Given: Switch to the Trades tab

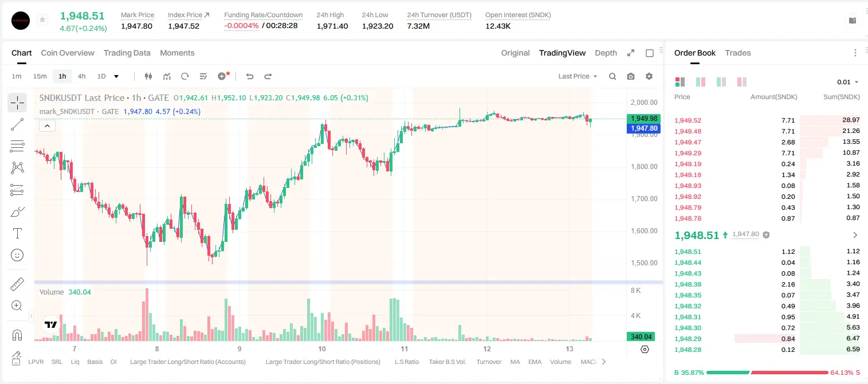Looking at the screenshot, I should click(x=738, y=53).
